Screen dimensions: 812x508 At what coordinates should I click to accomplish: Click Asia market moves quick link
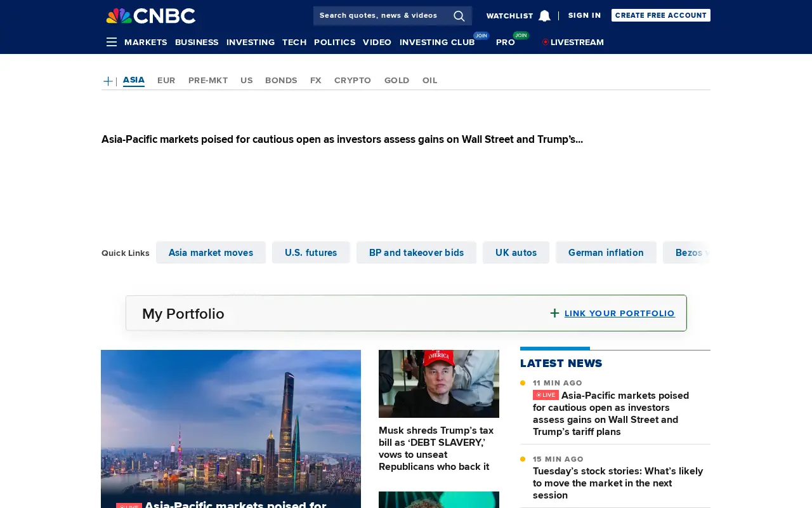coord(211,253)
